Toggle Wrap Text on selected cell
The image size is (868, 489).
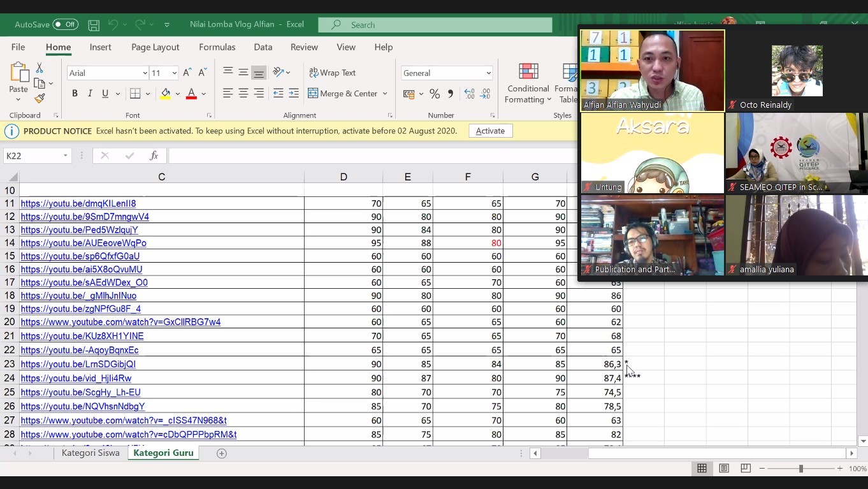(333, 72)
